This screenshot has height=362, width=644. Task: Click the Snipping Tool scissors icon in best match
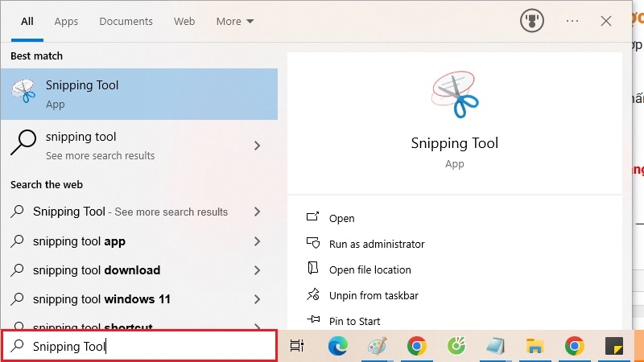click(x=23, y=91)
